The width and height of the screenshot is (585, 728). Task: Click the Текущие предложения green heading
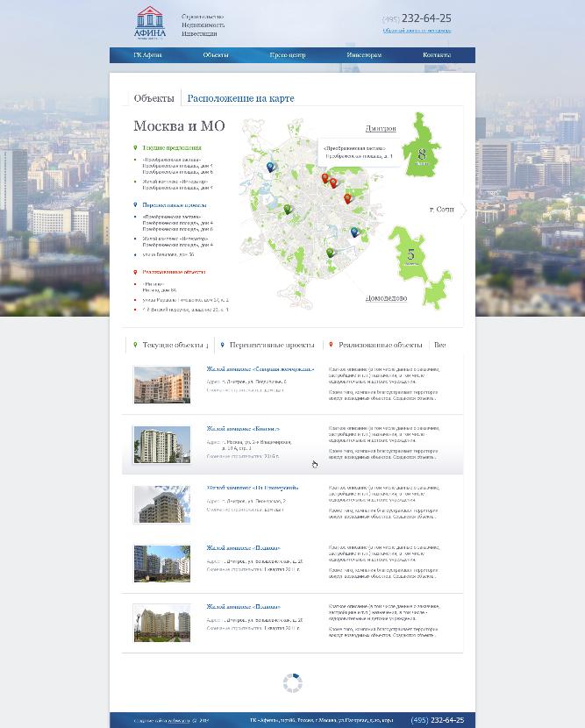172,147
